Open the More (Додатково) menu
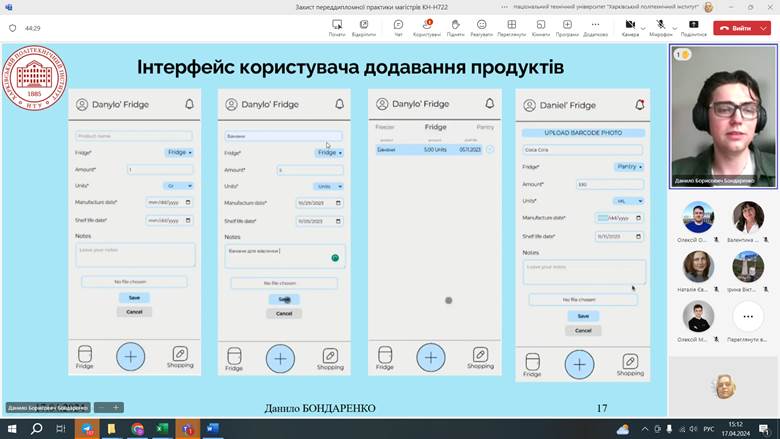 click(596, 27)
